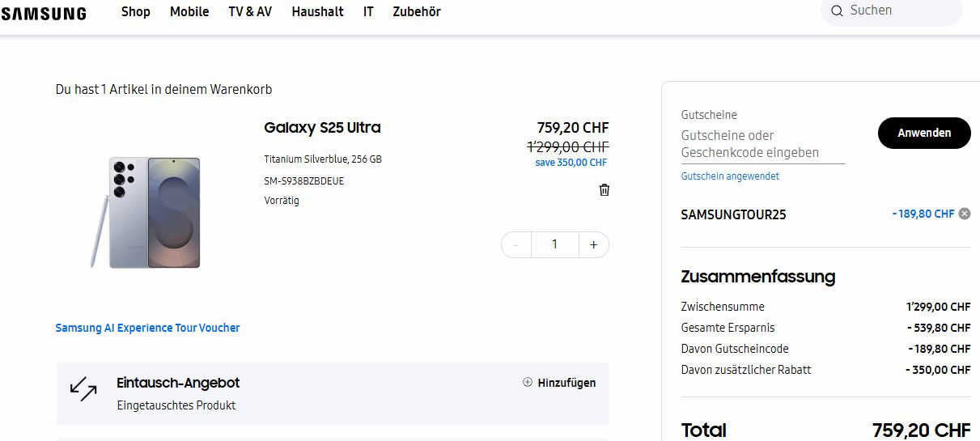Increase quantity with plus button
Screen dimensions: 980x441
click(x=593, y=244)
